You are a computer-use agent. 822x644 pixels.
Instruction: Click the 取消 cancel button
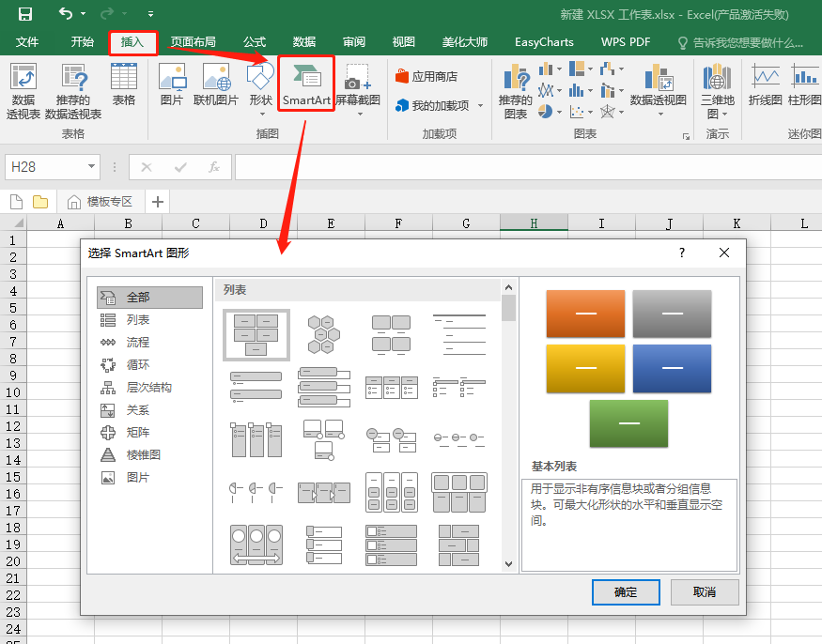704,592
